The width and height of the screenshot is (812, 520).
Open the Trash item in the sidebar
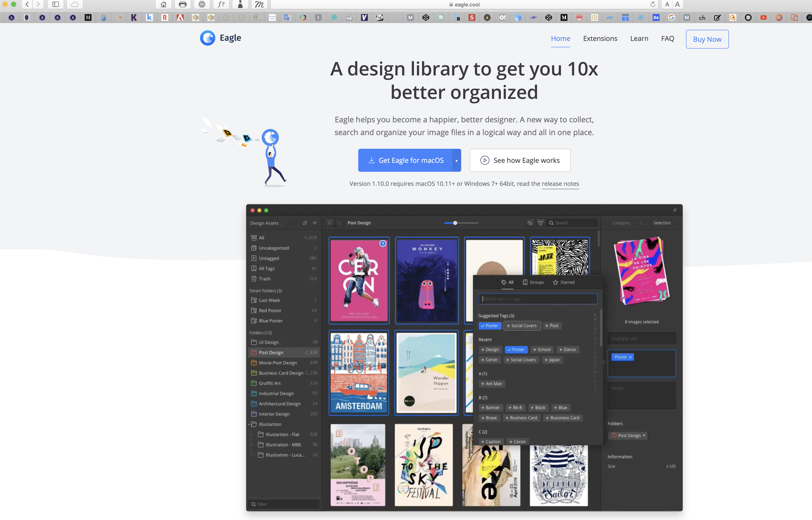[x=264, y=279]
